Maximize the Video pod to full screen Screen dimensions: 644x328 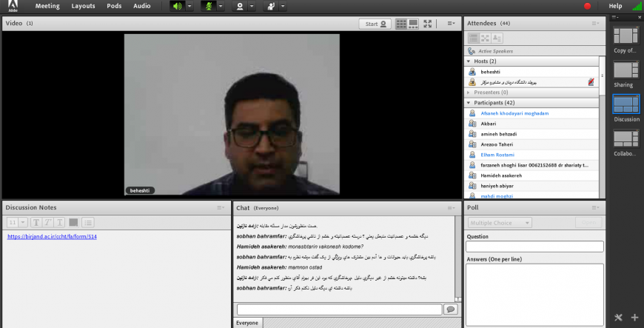[428, 24]
